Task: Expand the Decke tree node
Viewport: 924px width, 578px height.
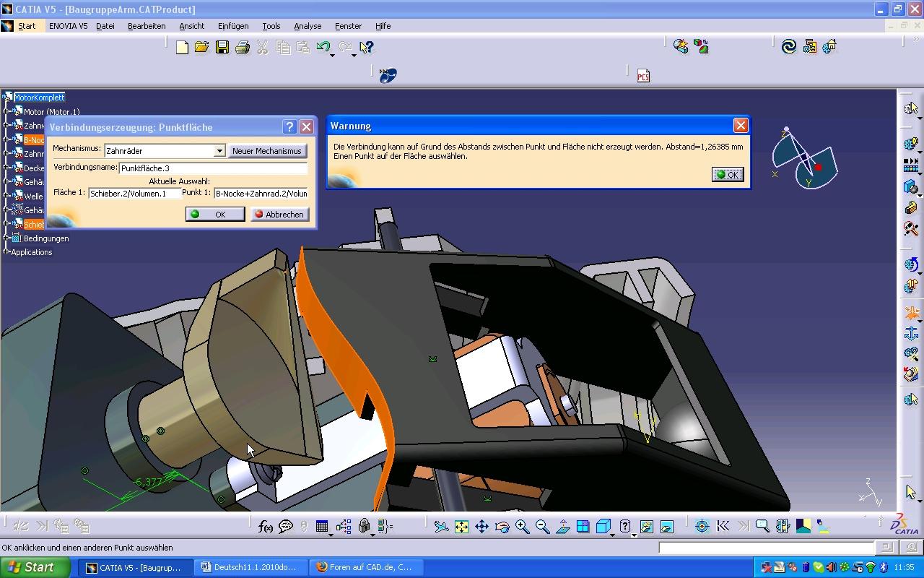Action: coord(7,168)
